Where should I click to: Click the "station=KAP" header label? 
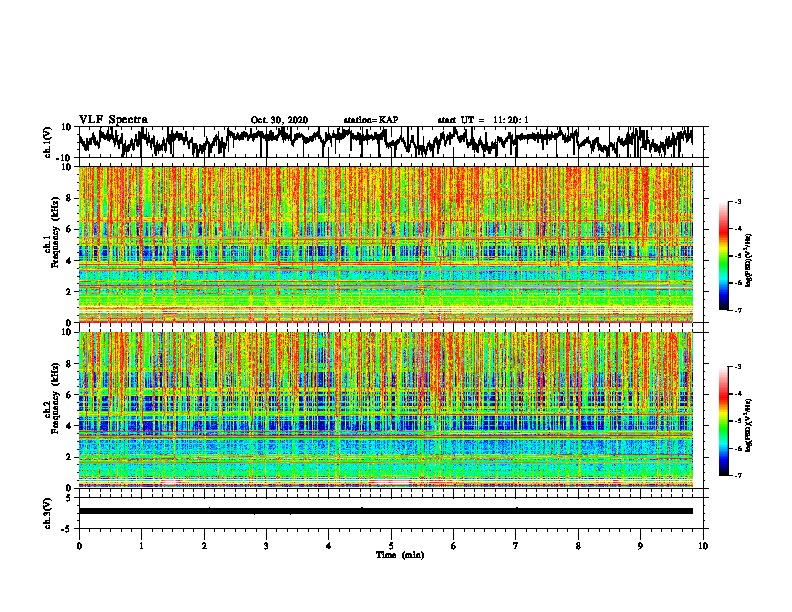tap(371, 120)
